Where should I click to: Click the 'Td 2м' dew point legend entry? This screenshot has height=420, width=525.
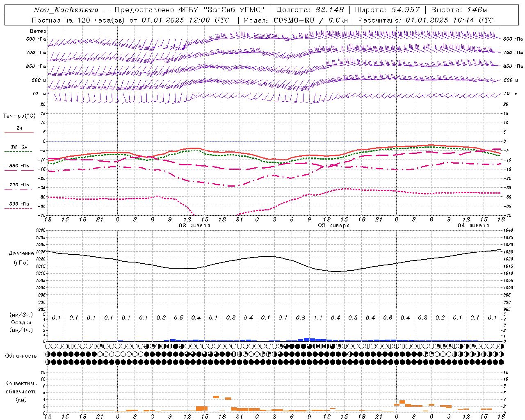pos(19,147)
